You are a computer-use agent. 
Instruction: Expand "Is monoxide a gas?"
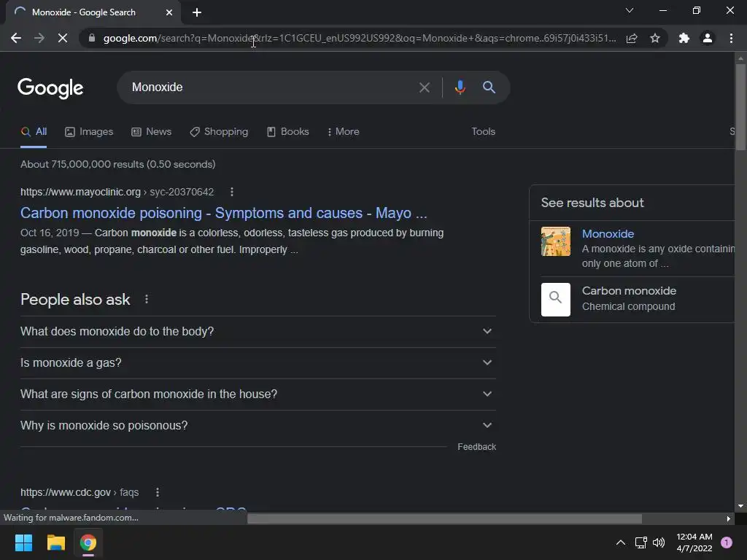258,363
